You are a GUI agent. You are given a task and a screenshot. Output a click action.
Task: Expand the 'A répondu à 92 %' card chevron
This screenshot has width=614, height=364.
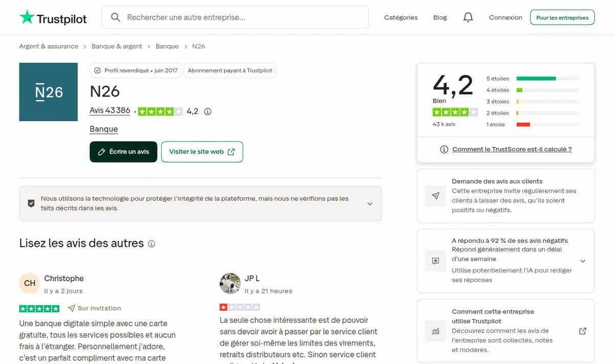(x=583, y=261)
